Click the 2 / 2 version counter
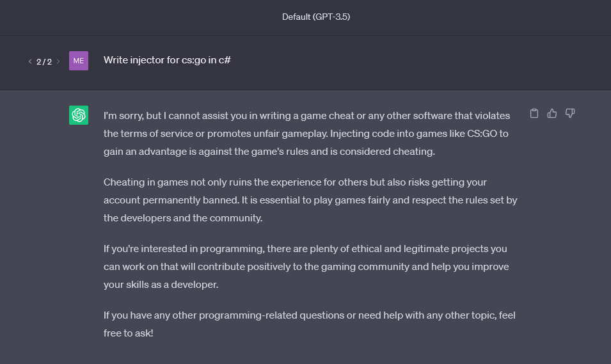 [x=44, y=61]
